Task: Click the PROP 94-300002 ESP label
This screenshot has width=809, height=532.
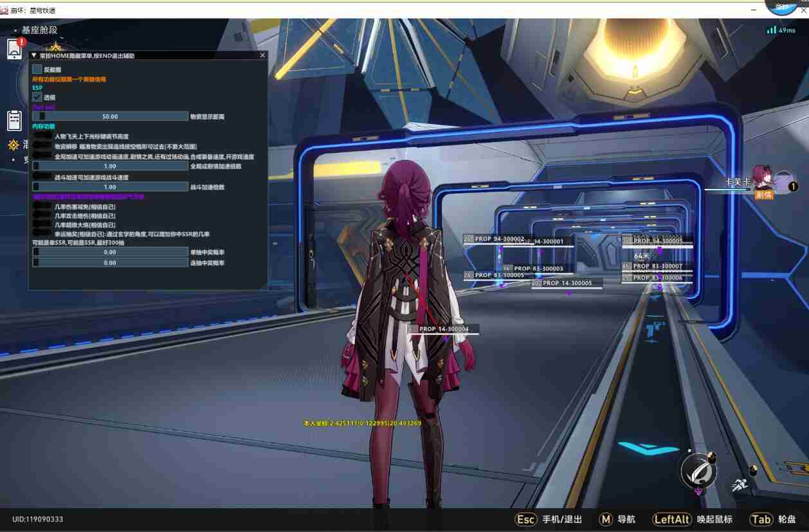Action: (x=500, y=239)
